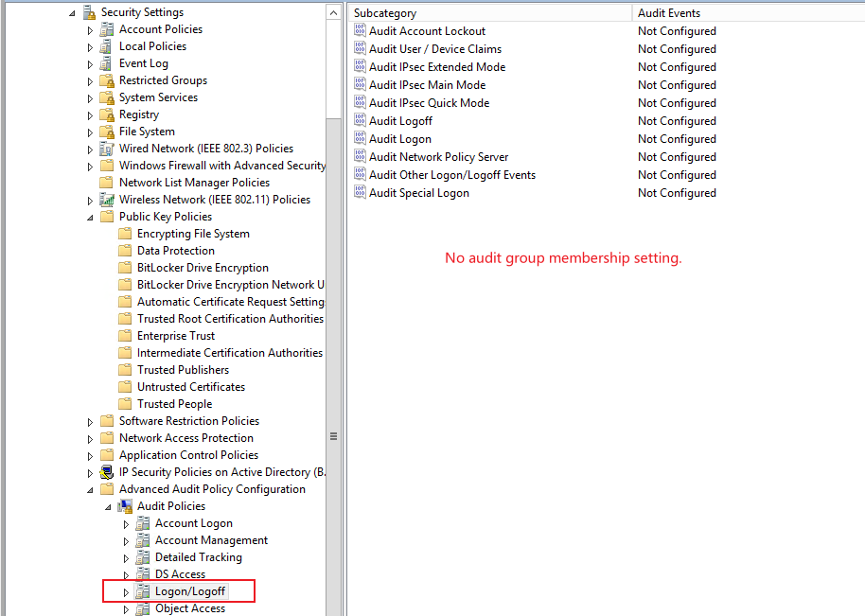Click the tree pane scroll up arrow

click(x=333, y=12)
